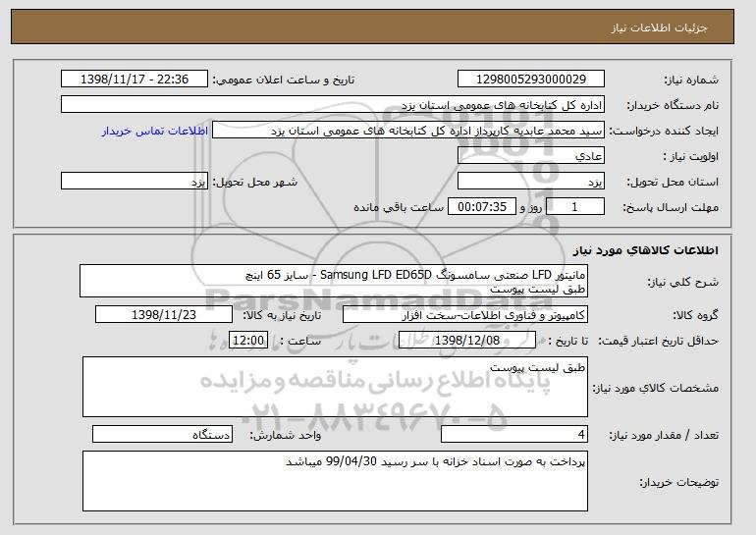The width and height of the screenshot is (756, 535).
Task: Click the ساعت field 12:00
Action: 248,341
